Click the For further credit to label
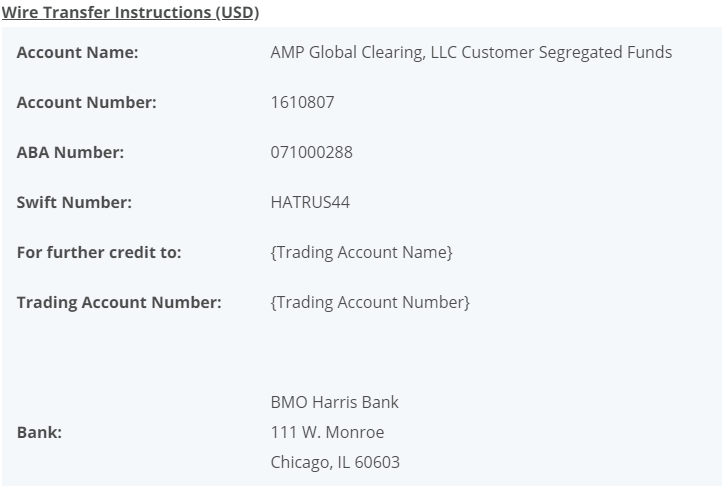 [99, 252]
